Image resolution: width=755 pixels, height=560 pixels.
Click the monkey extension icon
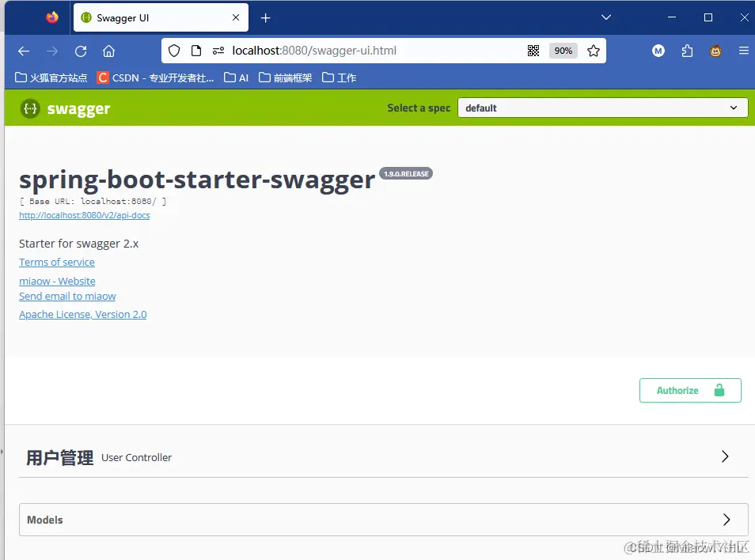pyautogui.click(x=715, y=51)
